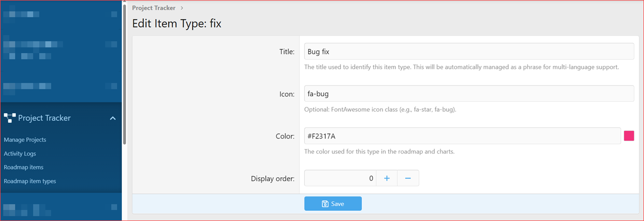Go to Roadmap items page

[24, 167]
